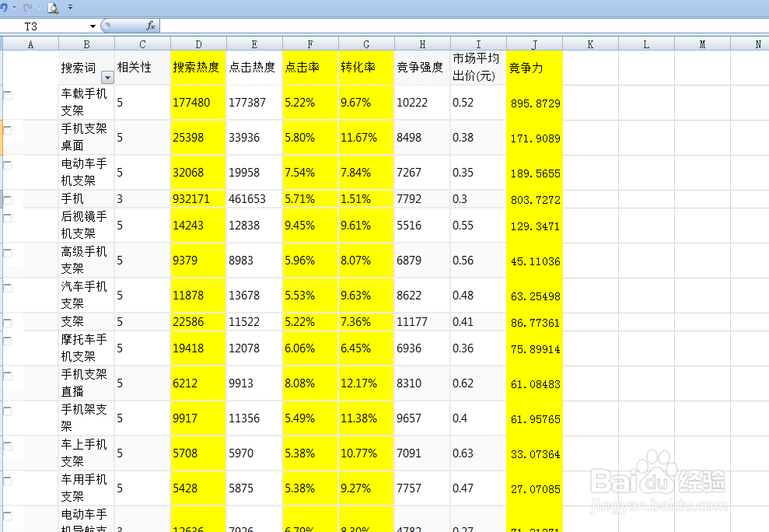Click the 竞争力 header cell
This screenshot has height=532, width=769.
pyautogui.click(x=534, y=67)
